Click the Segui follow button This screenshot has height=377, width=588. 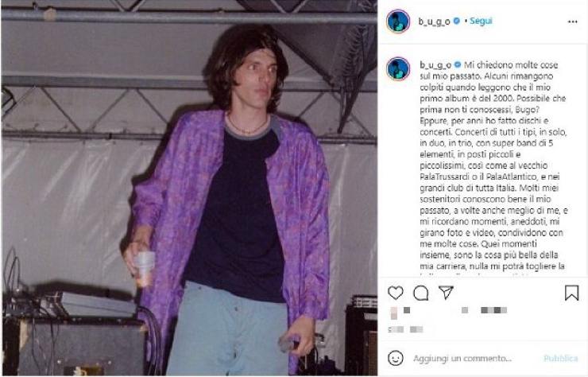[481, 21]
